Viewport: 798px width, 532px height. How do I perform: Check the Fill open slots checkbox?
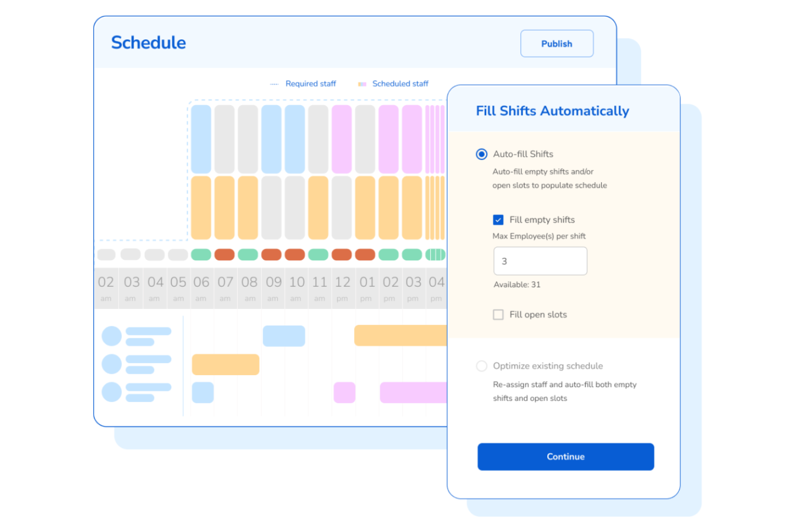click(498, 314)
